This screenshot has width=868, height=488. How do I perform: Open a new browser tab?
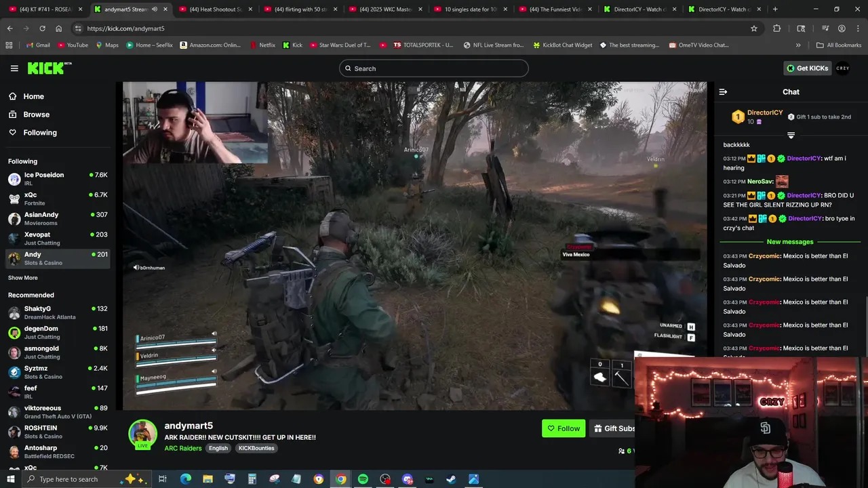pos(775,9)
